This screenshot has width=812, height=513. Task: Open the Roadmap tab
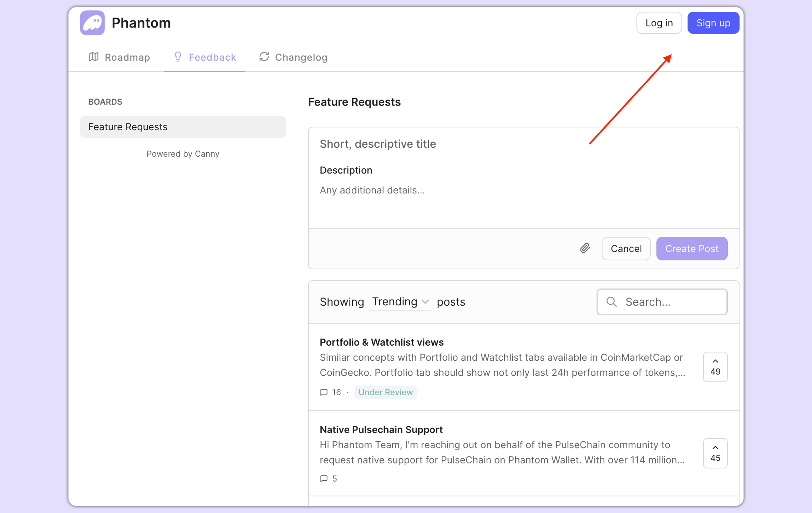pyautogui.click(x=120, y=57)
